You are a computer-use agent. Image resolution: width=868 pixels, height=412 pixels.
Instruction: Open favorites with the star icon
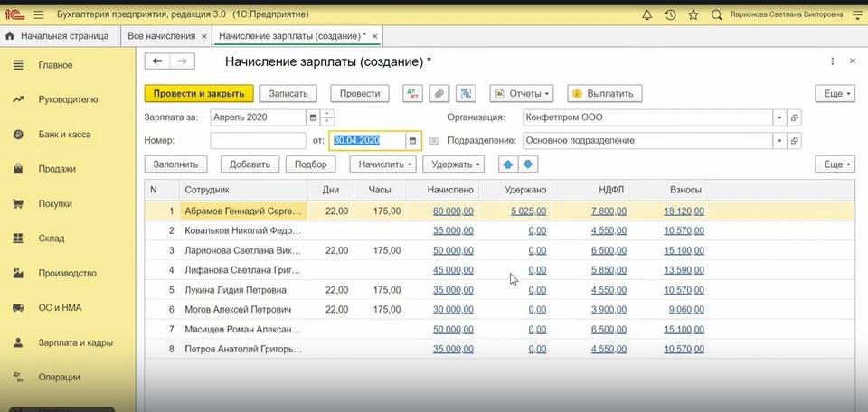tap(693, 14)
